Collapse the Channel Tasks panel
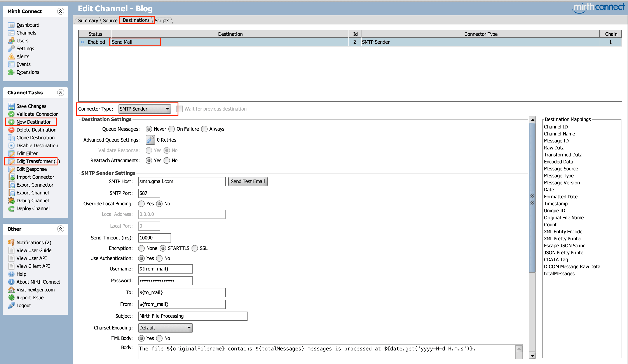The image size is (628, 364). [61, 93]
